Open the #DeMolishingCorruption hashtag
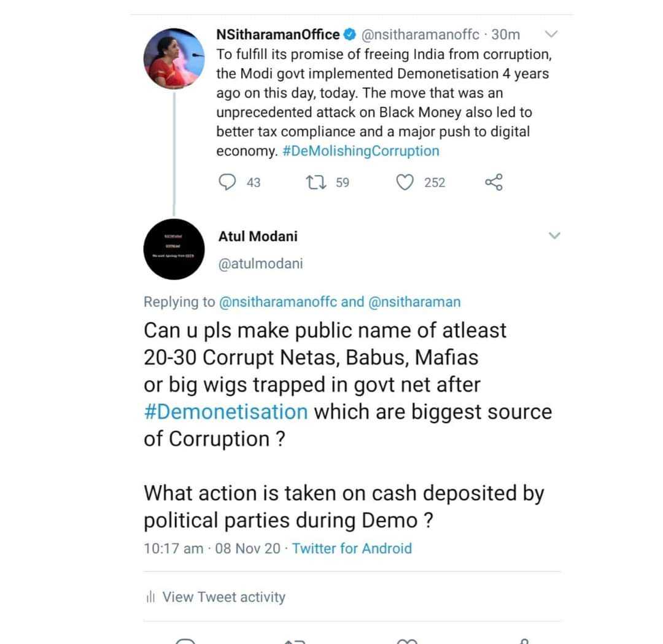Image resolution: width=663 pixels, height=644 pixels. pyautogui.click(x=361, y=151)
